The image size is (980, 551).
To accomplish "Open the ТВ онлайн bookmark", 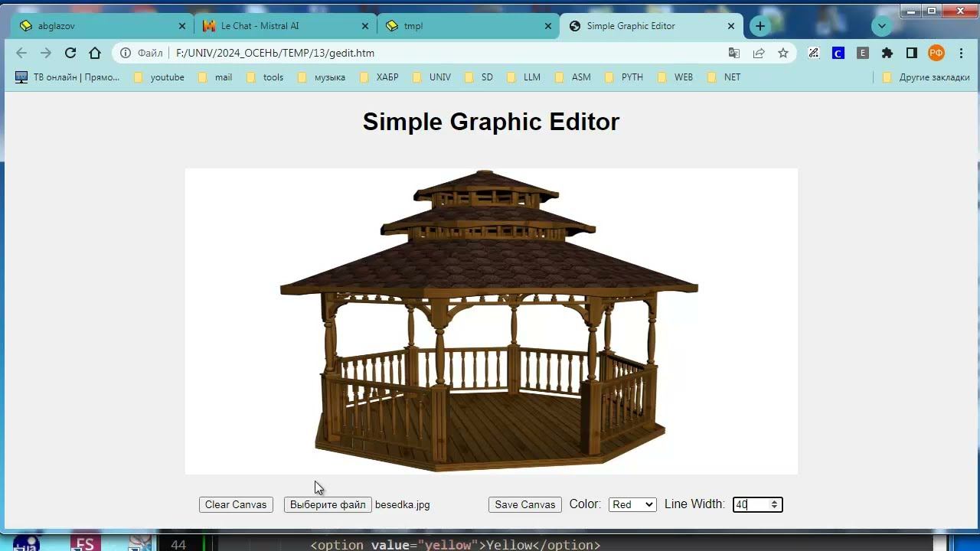I will click(x=67, y=77).
